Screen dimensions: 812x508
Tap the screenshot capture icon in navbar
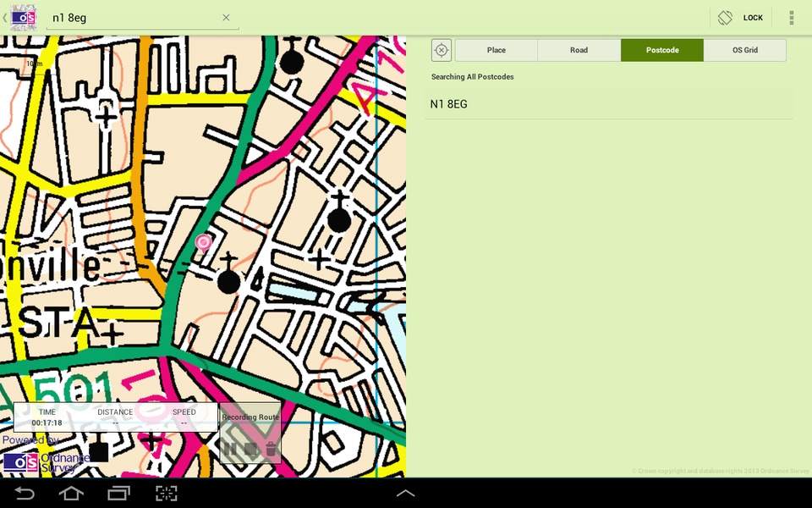tap(167, 493)
